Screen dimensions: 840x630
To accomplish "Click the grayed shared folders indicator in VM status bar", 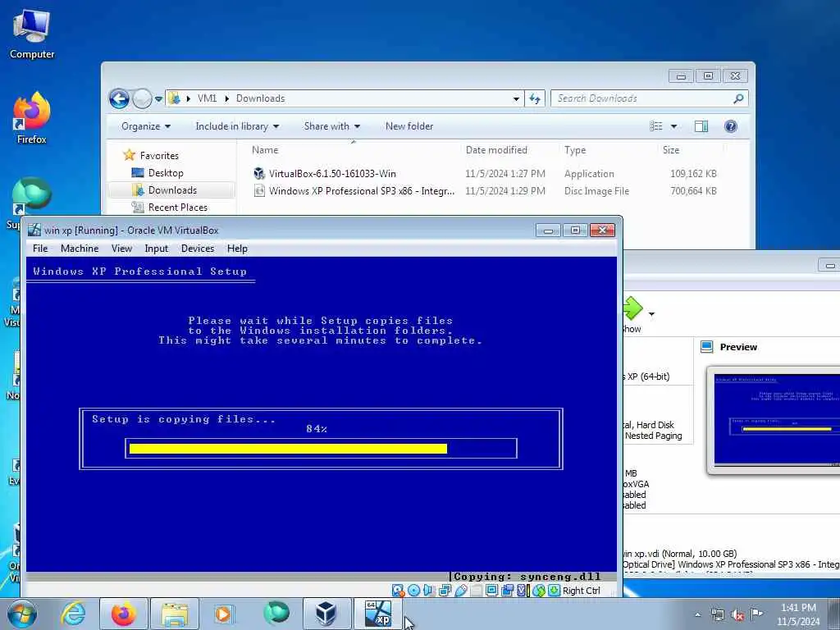I will (477, 591).
